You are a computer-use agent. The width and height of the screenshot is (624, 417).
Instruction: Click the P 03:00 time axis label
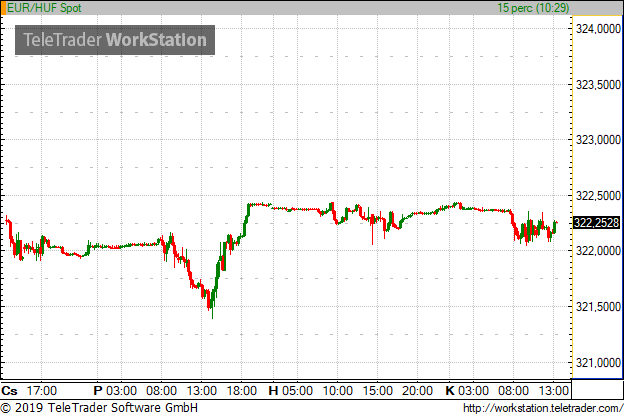115,390
